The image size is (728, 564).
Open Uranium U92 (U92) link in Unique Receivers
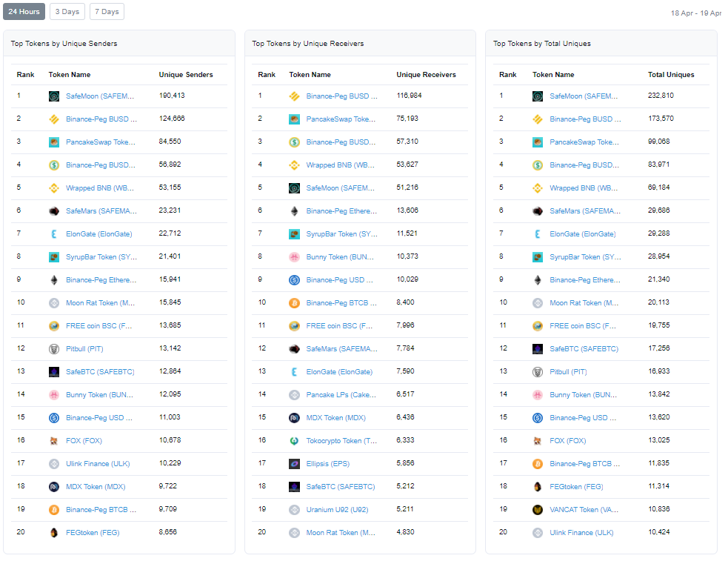point(338,510)
